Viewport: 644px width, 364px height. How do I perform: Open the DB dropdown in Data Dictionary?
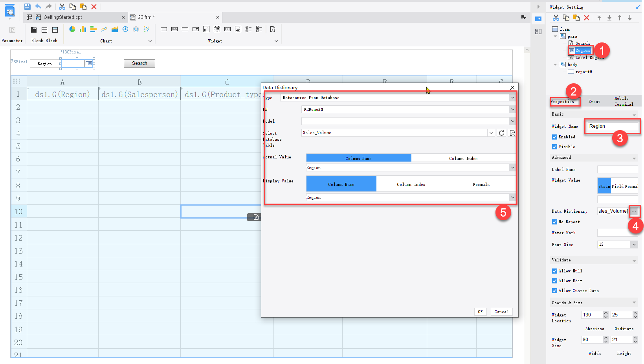click(513, 109)
